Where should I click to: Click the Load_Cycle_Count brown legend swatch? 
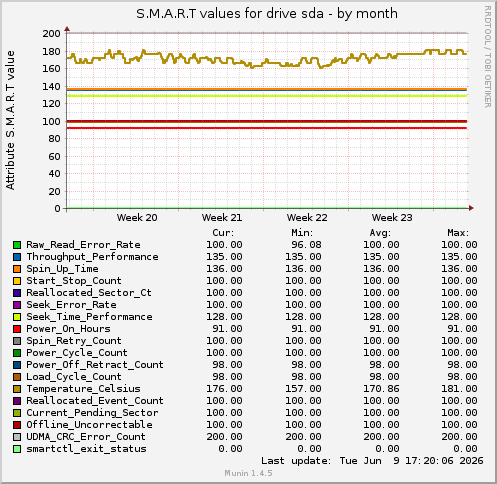click(17, 377)
